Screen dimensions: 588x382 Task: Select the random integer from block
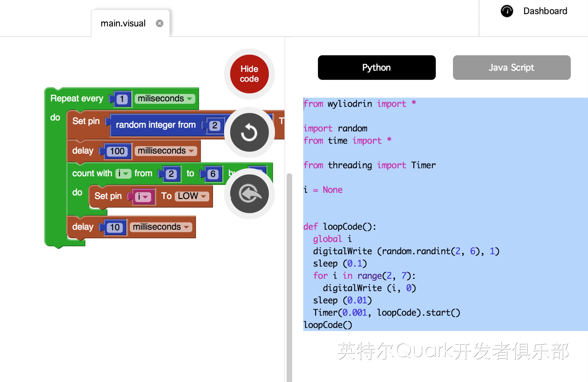pyautogui.click(x=156, y=125)
